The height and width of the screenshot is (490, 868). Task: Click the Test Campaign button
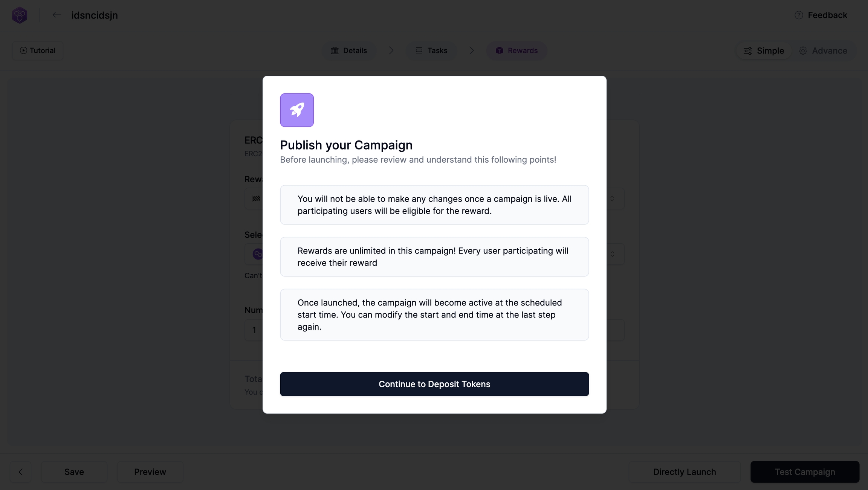pyautogui.click(x=805, y=472)
